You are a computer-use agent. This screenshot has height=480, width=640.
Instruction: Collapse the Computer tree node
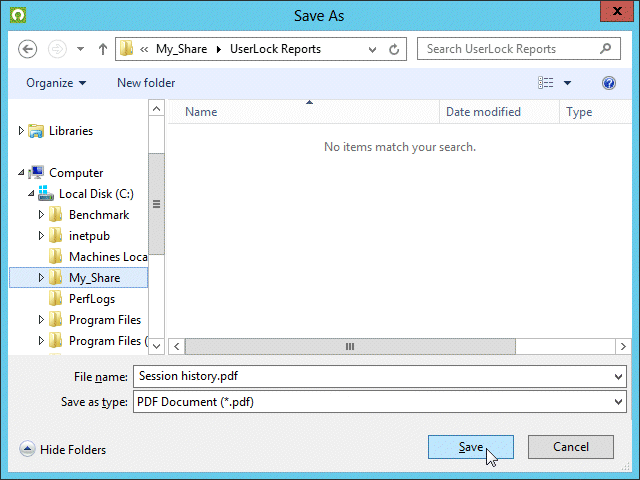pyautogui.click(x=22, y=173)
